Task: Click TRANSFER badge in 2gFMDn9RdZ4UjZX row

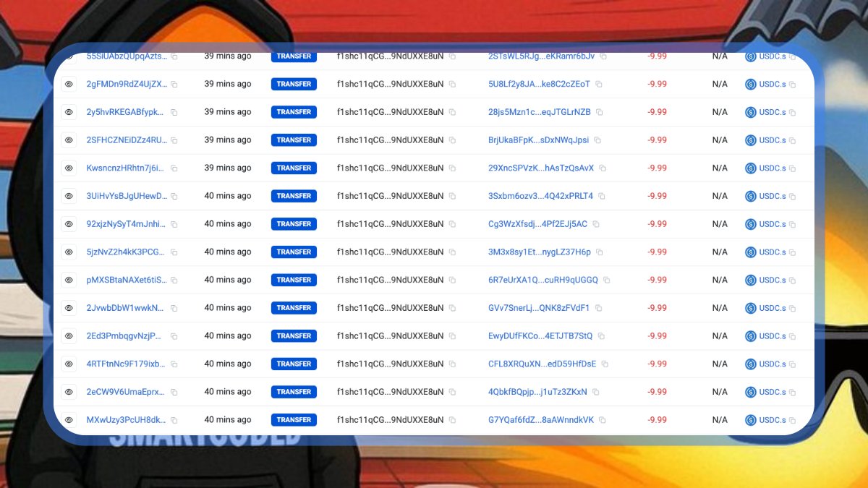Action: coord(294,84)
